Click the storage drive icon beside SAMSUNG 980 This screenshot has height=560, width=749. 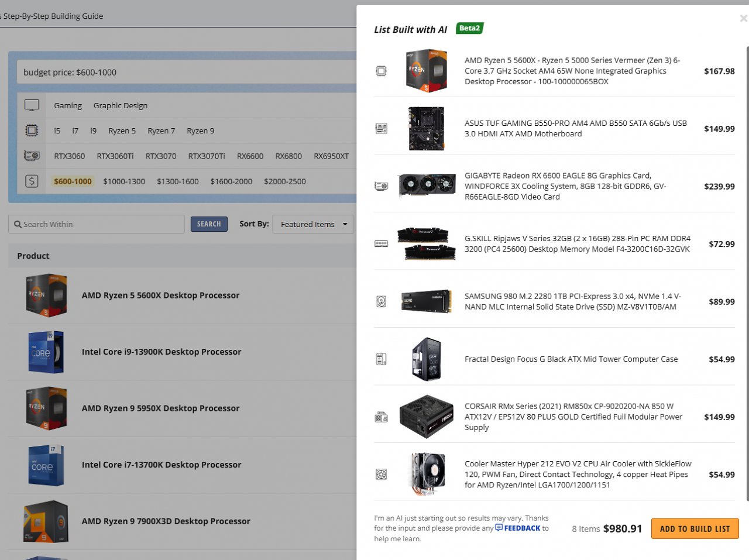381,301
